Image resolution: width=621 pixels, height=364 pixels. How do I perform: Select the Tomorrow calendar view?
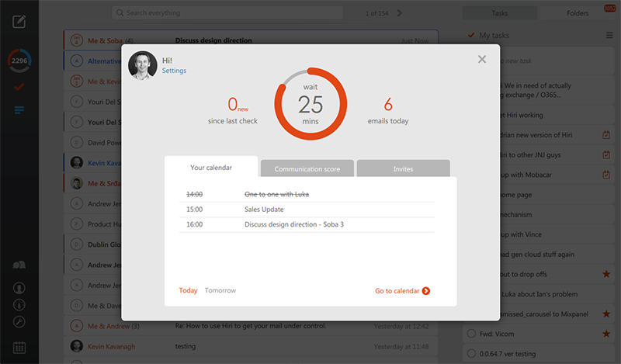click(x=220, y=290)
